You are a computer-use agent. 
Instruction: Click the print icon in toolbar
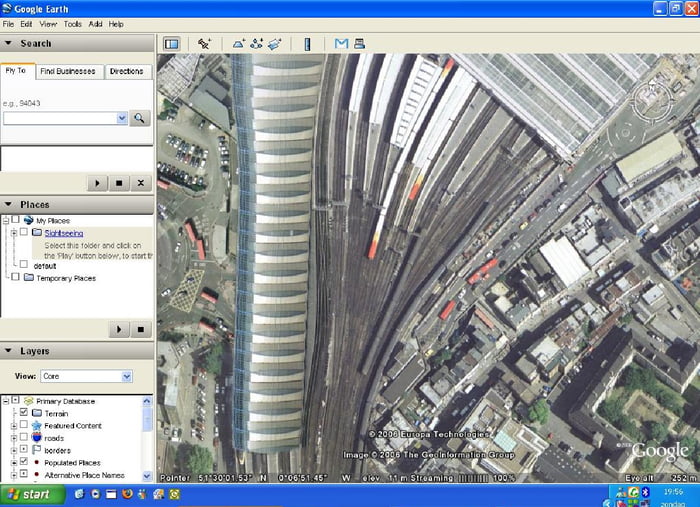point(359,44)
